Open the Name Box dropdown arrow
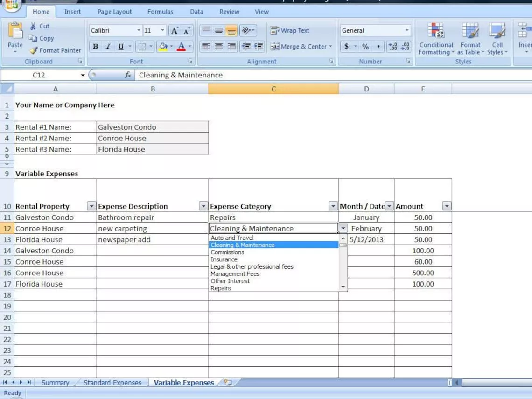 (83, 75)
